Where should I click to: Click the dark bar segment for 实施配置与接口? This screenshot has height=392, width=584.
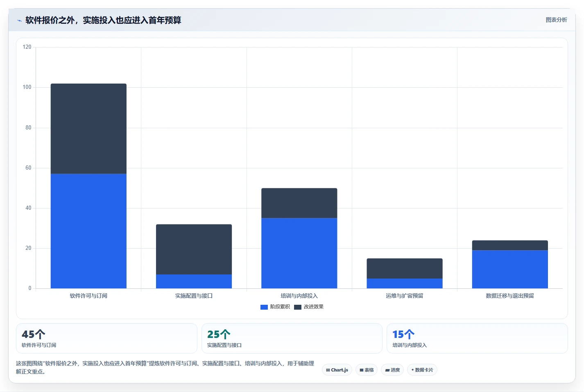pyautogui.click(x=194, y=249)
